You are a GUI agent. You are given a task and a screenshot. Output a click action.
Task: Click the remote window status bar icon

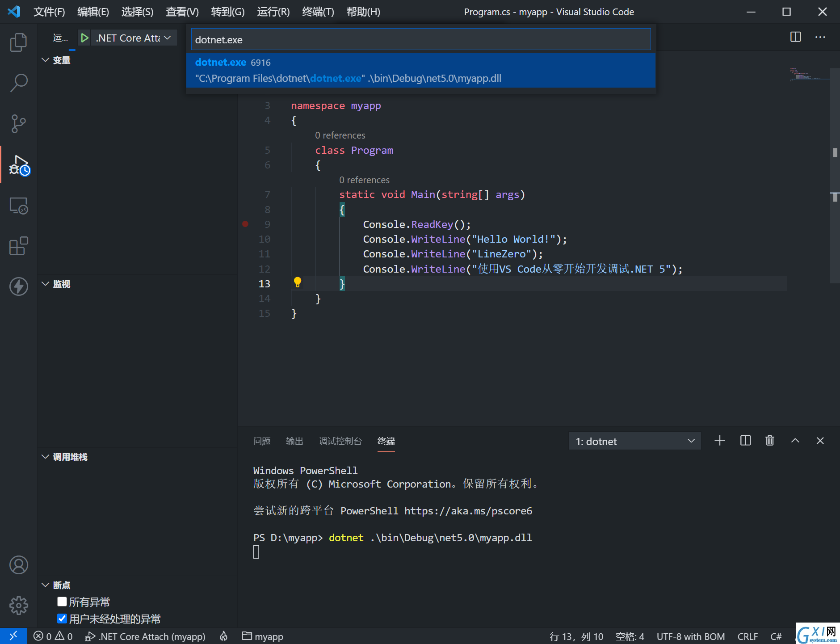(x=13, y=636)
